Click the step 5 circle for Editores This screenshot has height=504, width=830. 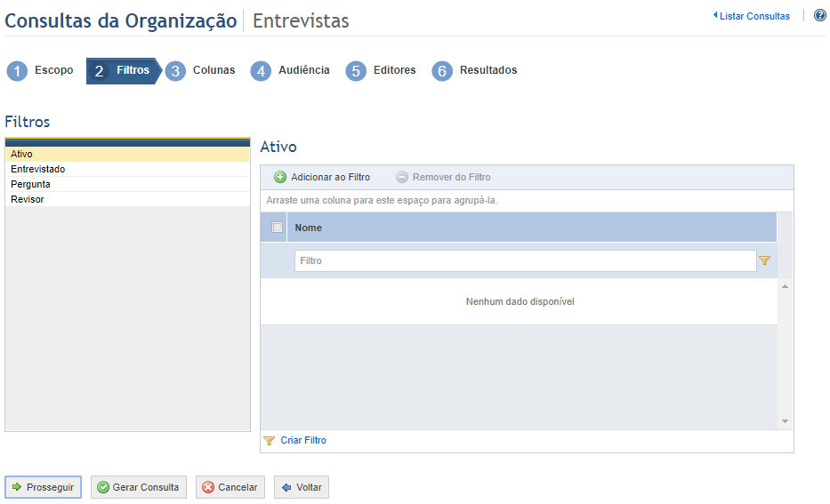pyautogui.click(x=356, y=71)
